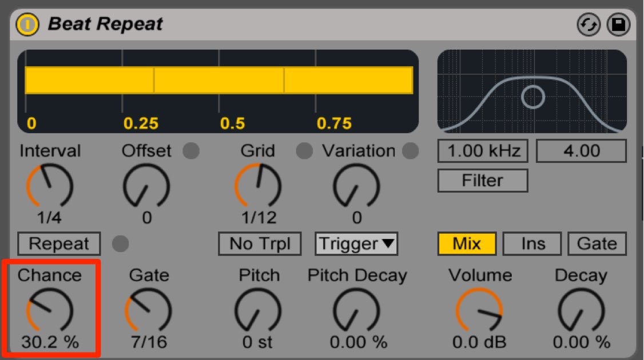Click the 0 st Pitch value
Image resolution: width=644 pixels, height=360 pixels.
click(257, 342)
